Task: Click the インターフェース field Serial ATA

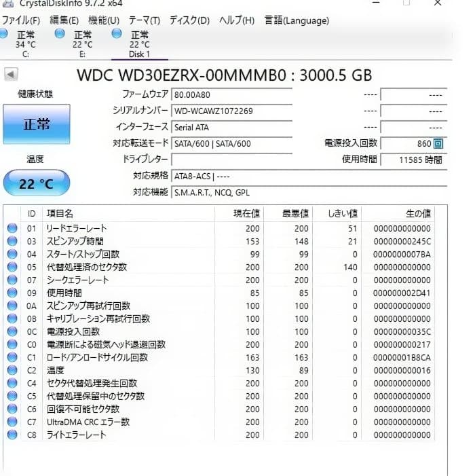Action: pyautogui.click(x=232, y=127)
